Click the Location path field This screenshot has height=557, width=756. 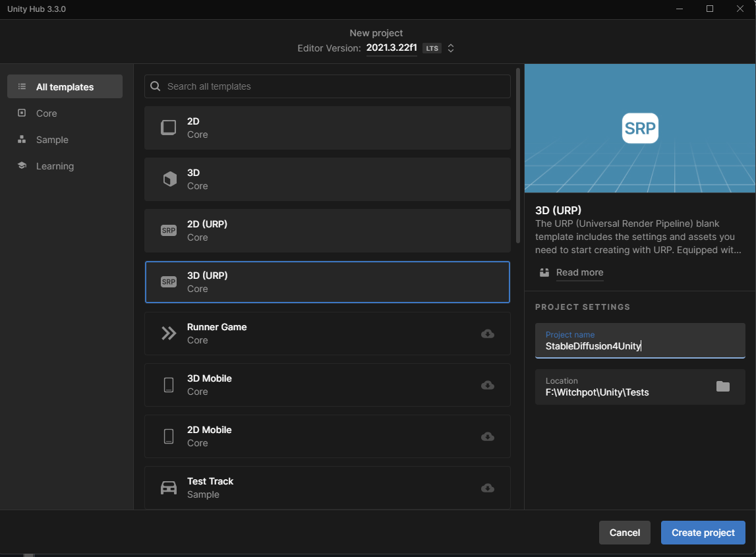(x=640, y=387)
